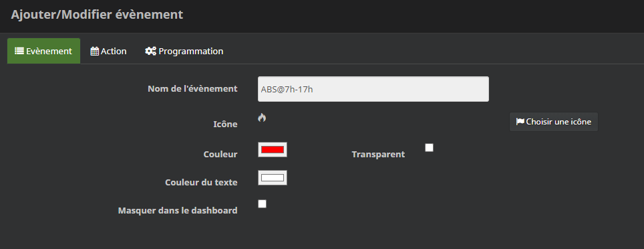Open the Action tab
The width and height of the screenshot is (644, 249).
(x=108, y=51)
